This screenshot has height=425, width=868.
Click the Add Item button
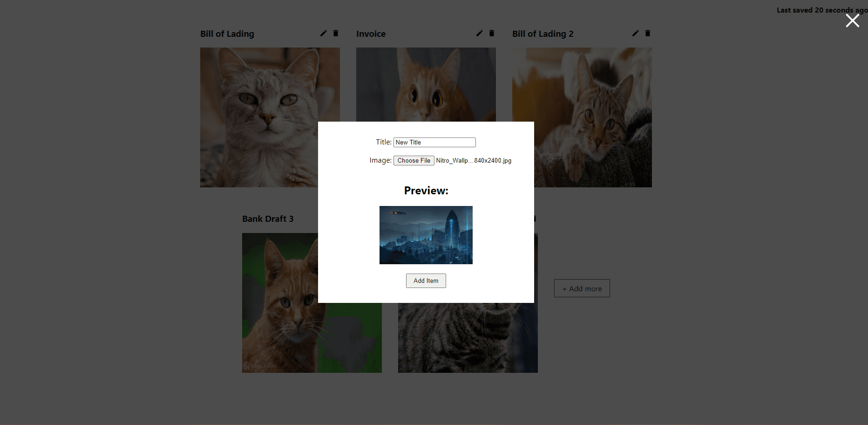426,281
